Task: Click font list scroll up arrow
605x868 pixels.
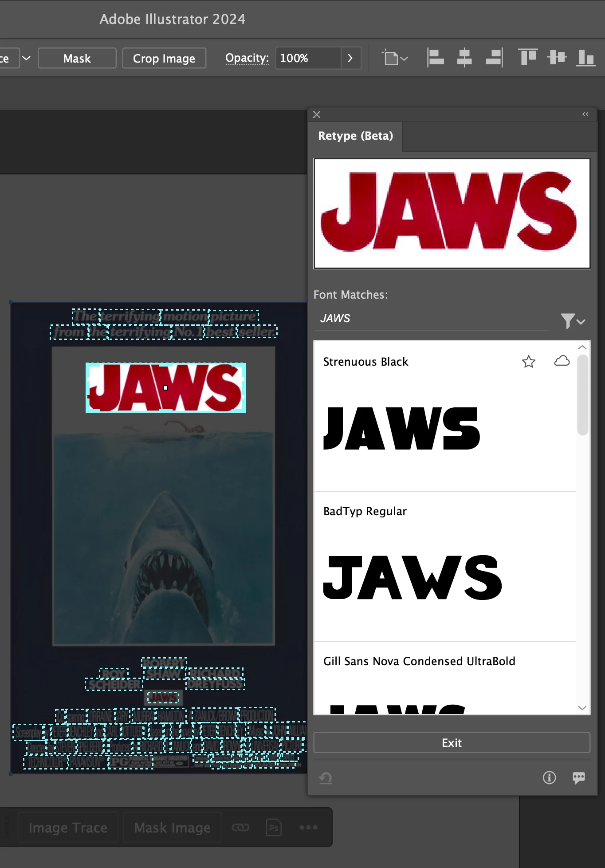Action: tap(582, 347)
